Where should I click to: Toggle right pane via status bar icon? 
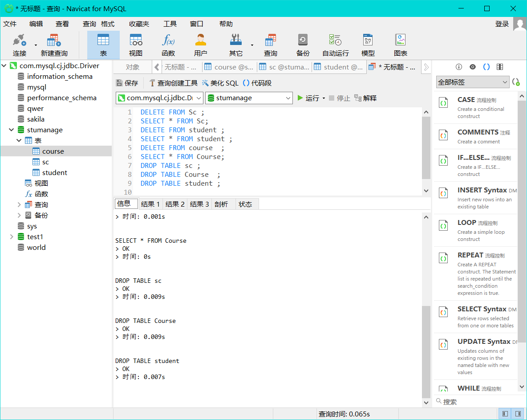tap(518, 414)
